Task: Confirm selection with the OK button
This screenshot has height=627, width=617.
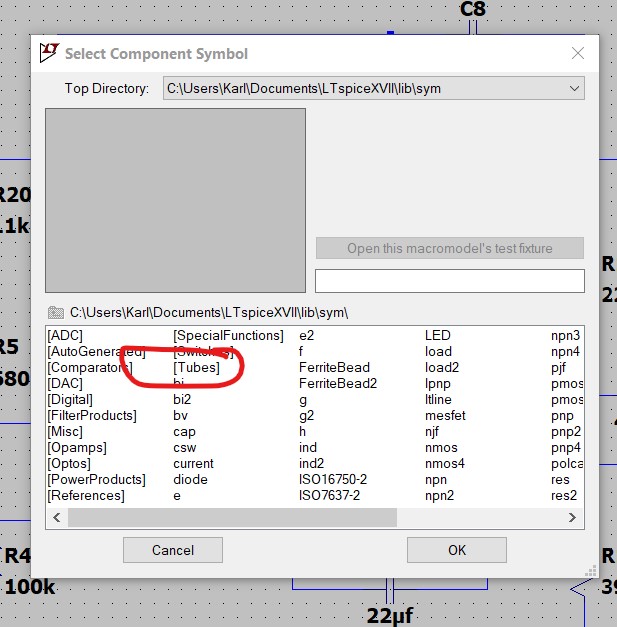Action: click(x=457, y=550)
